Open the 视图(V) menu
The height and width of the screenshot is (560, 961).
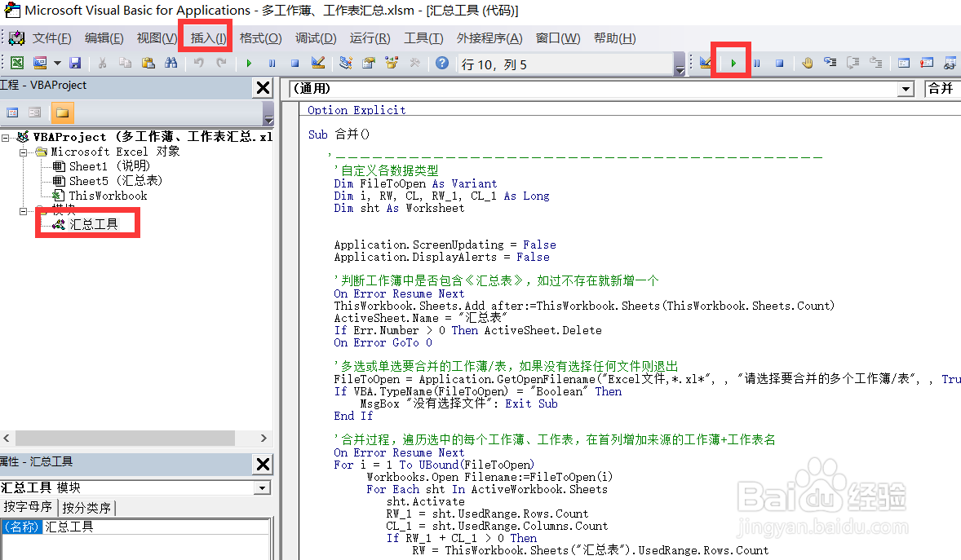coord(157,38)
